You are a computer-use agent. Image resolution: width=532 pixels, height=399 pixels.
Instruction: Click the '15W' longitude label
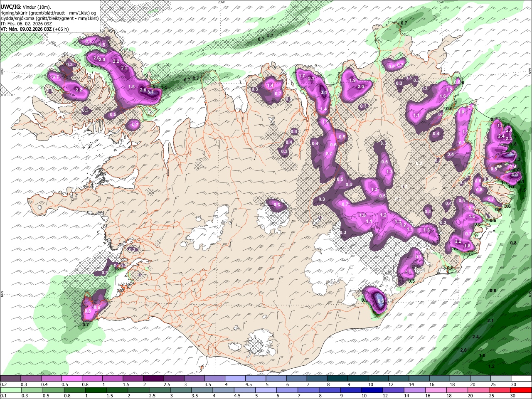440,2
